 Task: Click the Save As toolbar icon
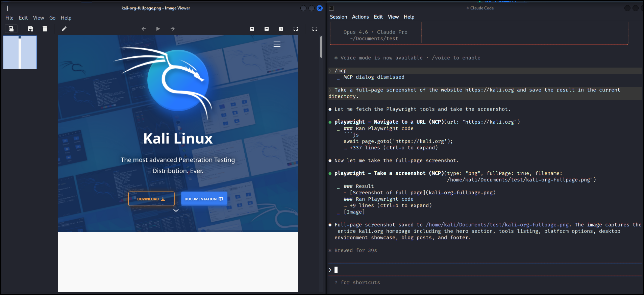[x=30, y=29]
